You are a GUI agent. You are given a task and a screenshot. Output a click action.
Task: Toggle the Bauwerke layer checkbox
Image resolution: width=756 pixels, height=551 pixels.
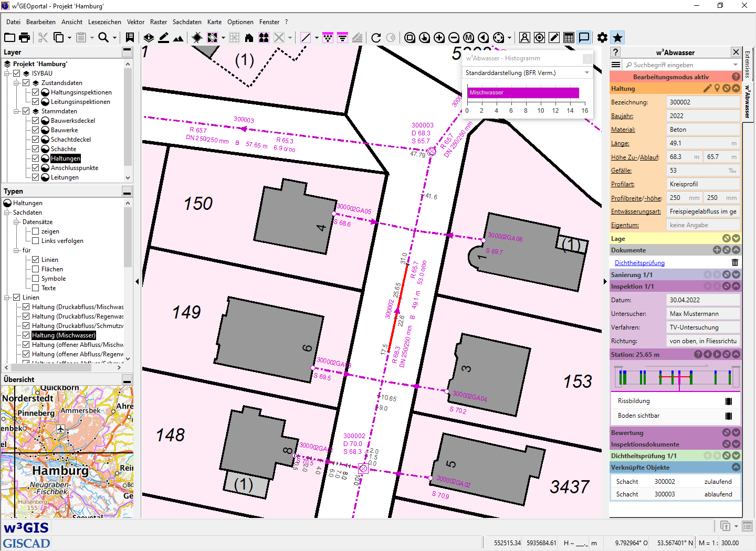tap(36, 130)
